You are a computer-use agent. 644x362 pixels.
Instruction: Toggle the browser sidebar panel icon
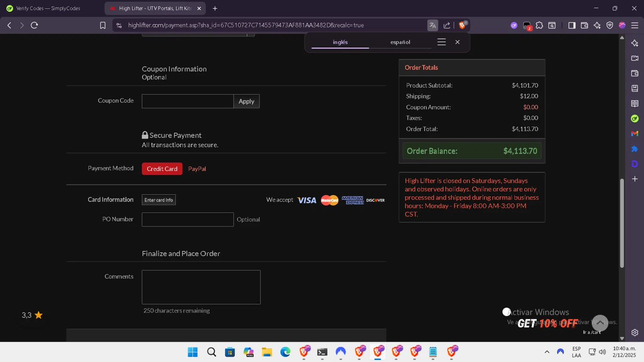(571, 25)
